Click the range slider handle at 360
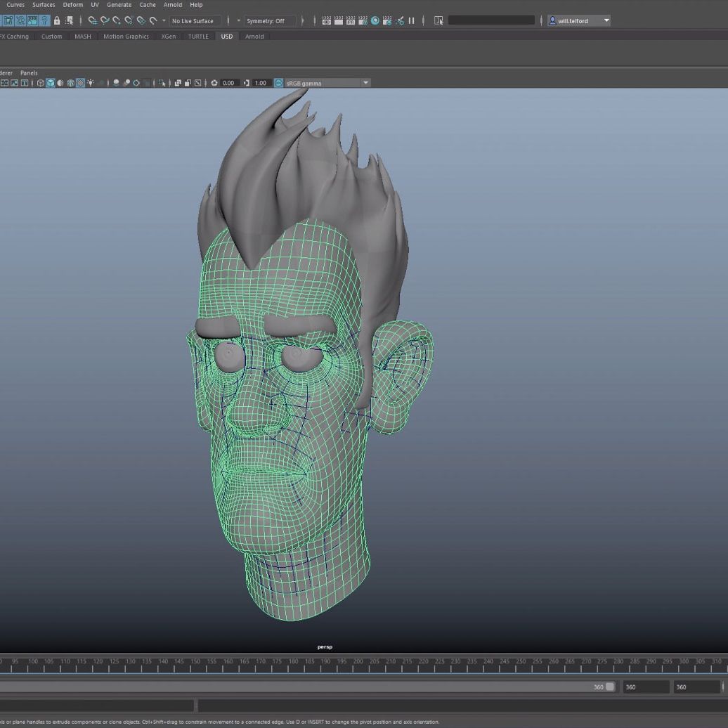The height and width of the screenshot is (728, 728). point(609,687)
